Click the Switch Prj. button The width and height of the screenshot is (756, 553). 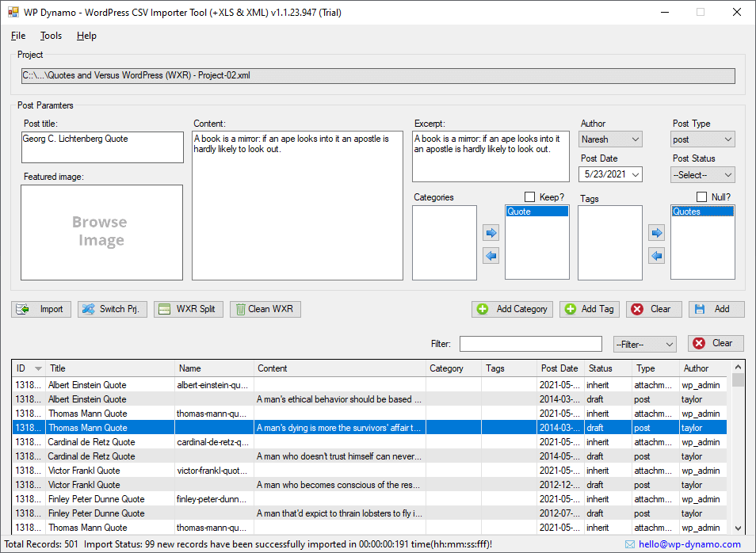[113, 309]
